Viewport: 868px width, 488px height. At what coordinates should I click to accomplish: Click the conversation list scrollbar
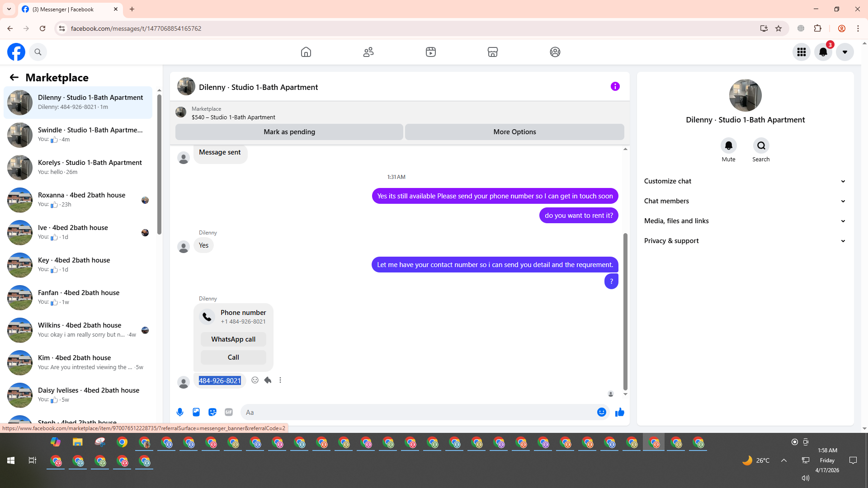(159, 164)
